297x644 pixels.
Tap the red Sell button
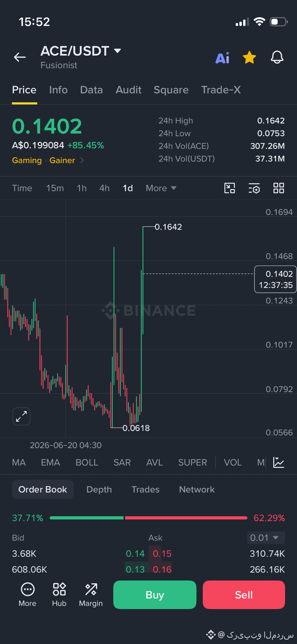244,595
